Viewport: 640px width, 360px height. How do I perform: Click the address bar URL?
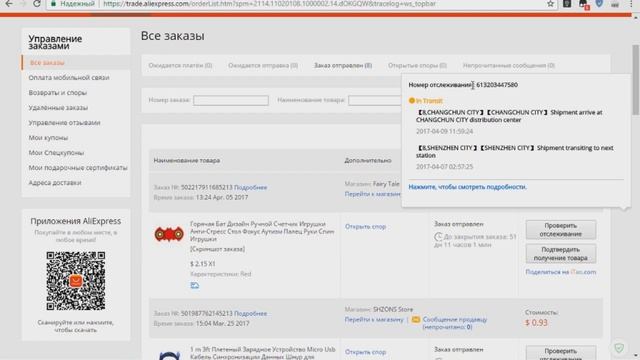point(269,4)
